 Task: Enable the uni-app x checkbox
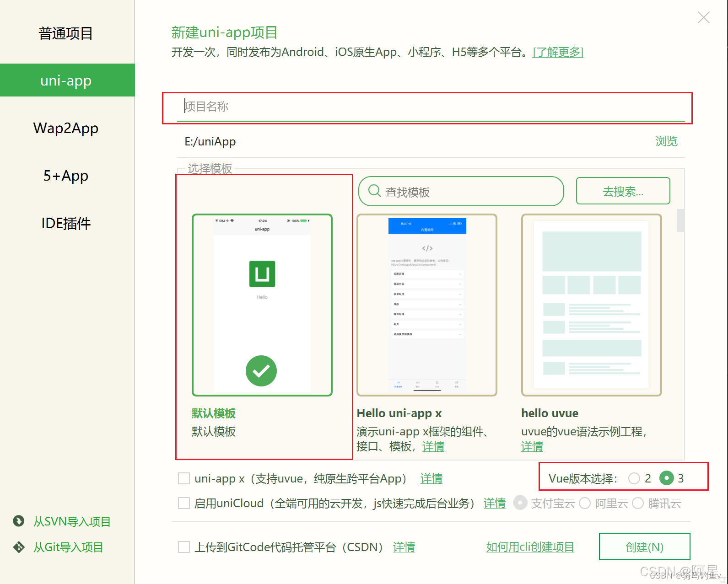184,478
